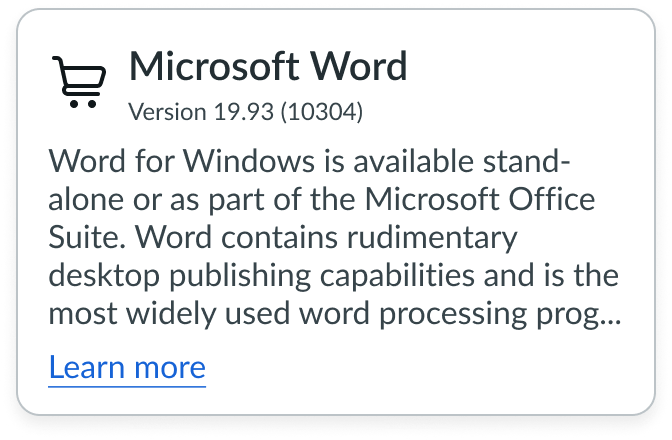Click the shopping cart icon
The image size is (672, 440).
(x=78, y=82)
